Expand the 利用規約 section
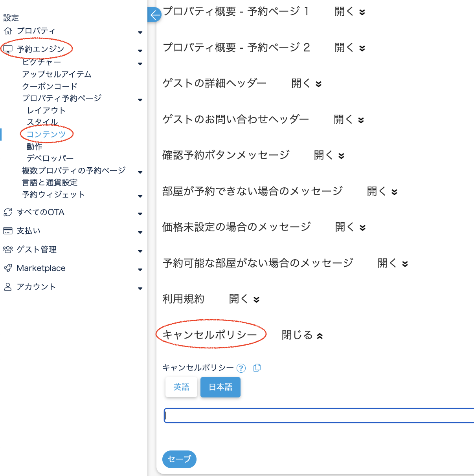This screenshot has height=476, width=474. click(x=244, y=299)
